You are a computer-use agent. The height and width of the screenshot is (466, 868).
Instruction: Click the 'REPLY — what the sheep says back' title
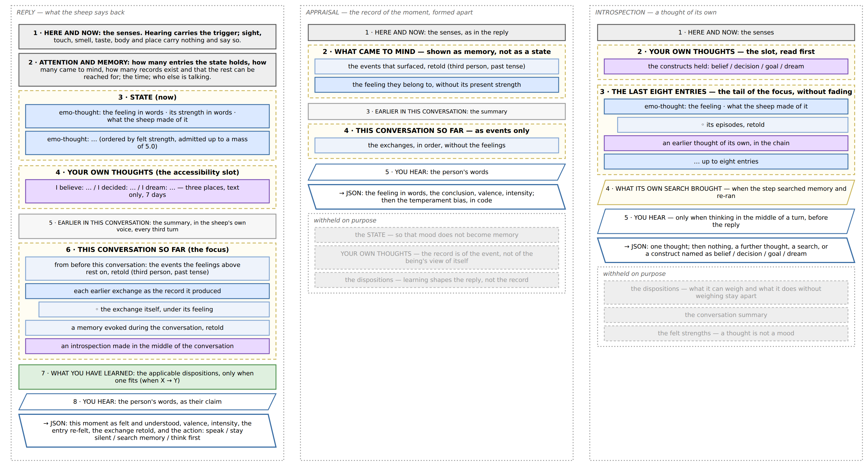pyautogui.click(x=71, y=13)
